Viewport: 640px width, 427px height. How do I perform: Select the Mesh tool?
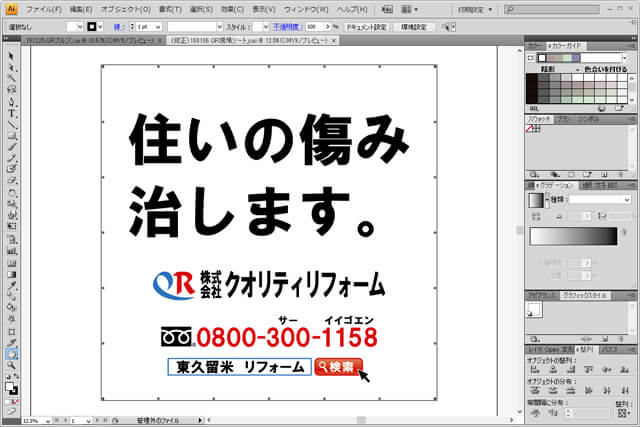[11, 263]
